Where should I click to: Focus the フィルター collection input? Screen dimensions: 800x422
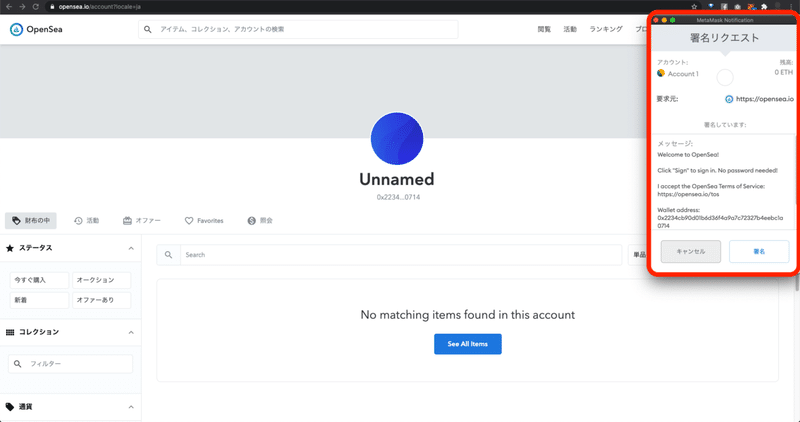(x=70, y=364)
